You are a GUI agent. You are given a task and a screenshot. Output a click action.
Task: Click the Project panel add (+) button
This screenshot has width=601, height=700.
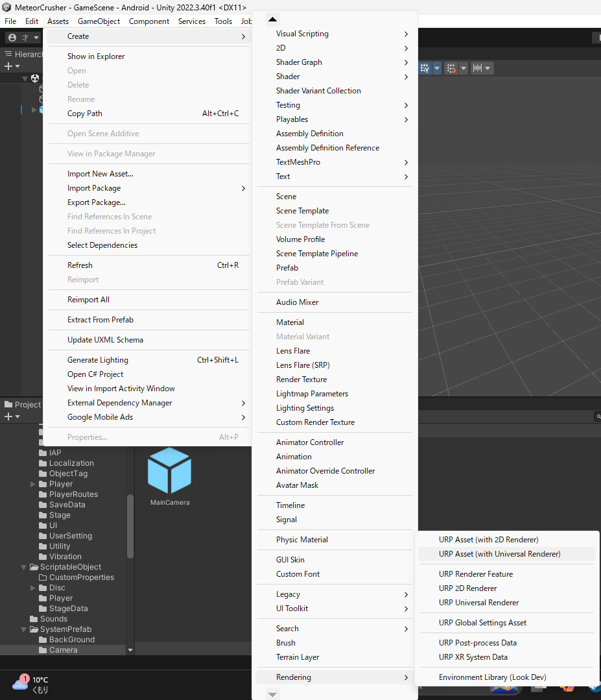(x=8, y=416)
